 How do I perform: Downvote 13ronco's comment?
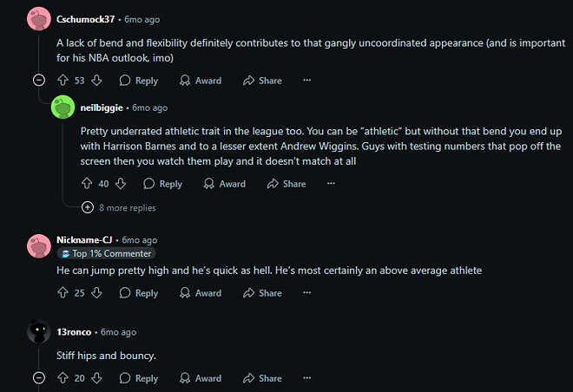coord(97,378)
